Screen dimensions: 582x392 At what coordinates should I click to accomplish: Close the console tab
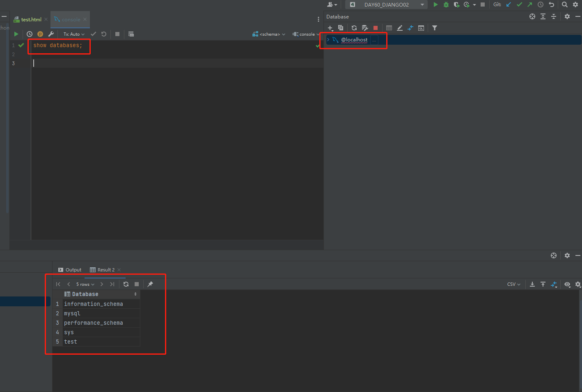click(85, 19)
